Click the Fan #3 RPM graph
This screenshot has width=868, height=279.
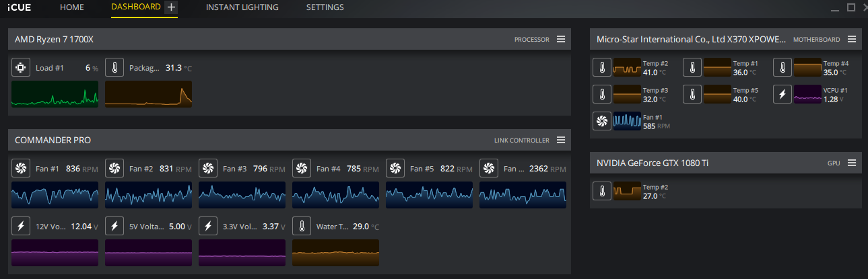[242, 195]
